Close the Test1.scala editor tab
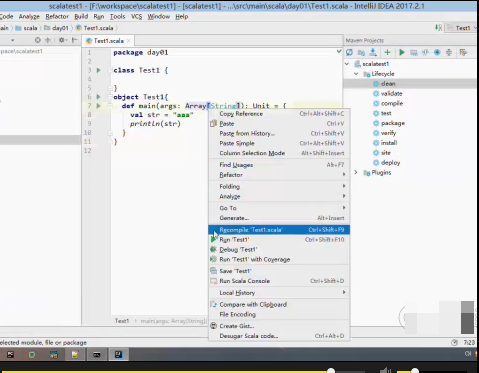Screen dimensions: 479x373 pyautogui.click(x=129, y=41)
